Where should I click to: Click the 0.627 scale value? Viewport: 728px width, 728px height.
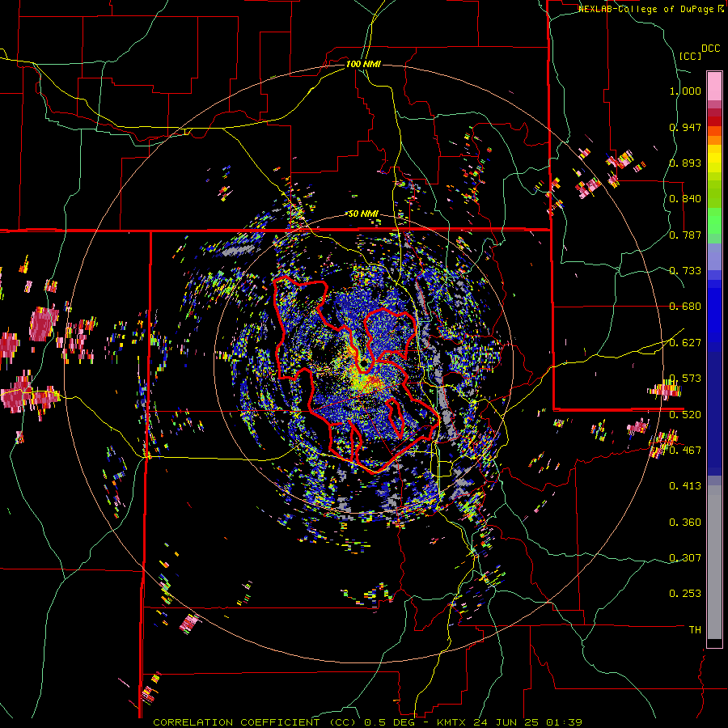pyautogui.click(x=685, y=343)
